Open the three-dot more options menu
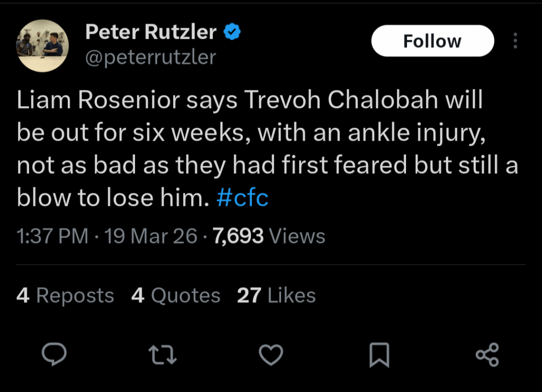The height and width of the screenshot is (392, 542). [515, 40]
